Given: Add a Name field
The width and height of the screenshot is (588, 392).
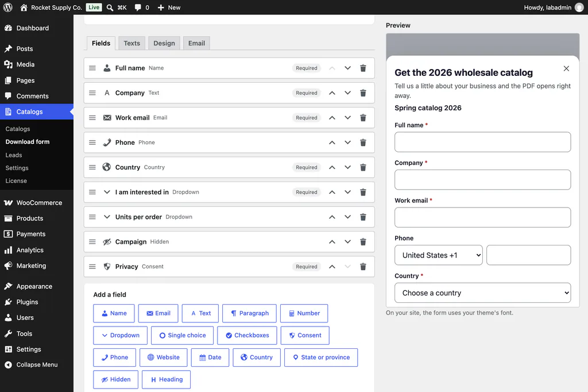Looking at the screenshot, I should click(x=114, y=313).
